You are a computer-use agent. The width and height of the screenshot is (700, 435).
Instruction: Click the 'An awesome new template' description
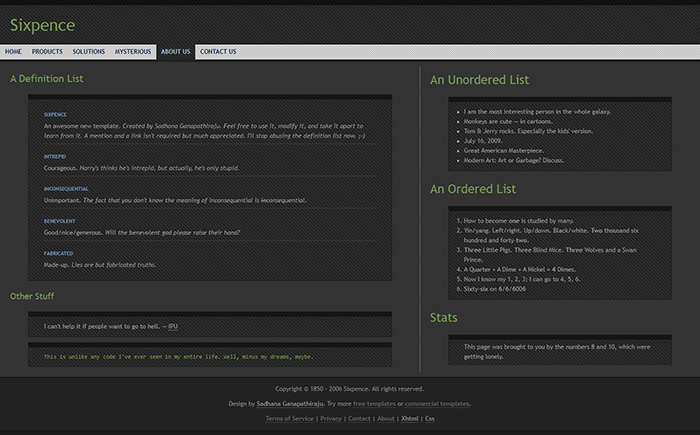point(204,131)
